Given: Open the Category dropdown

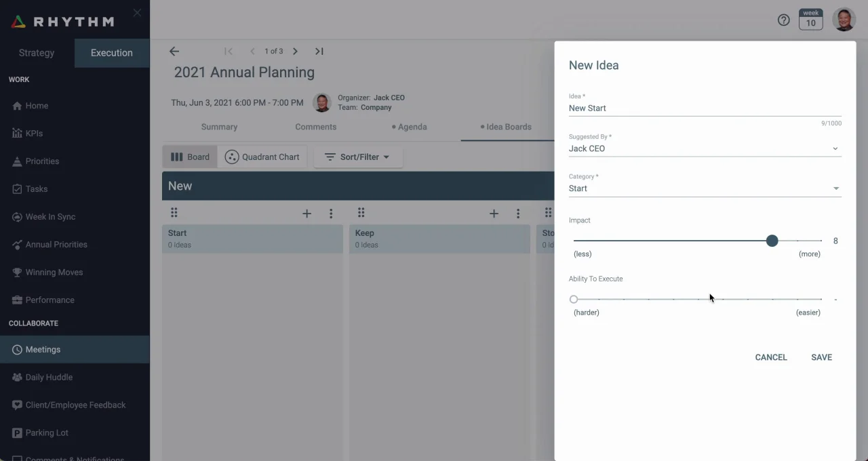Looking at the screenshot, I should pyautogui.click(x=705, y=188).
